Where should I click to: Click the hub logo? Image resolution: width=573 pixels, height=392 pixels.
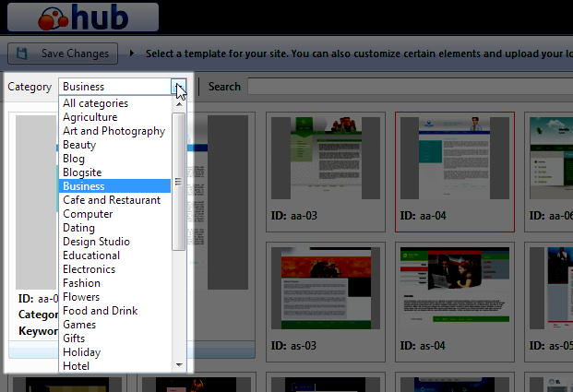[81, 18]
